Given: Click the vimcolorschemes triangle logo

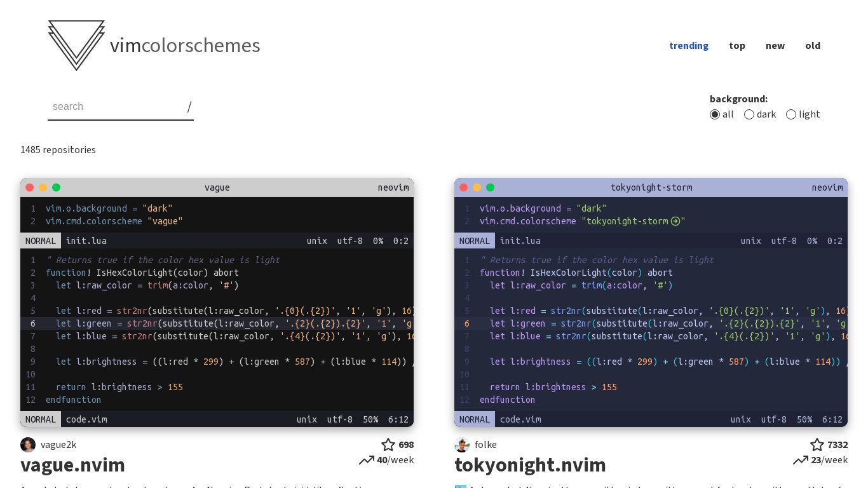Looking at the screenshot, I should click(x=76, y=45).
